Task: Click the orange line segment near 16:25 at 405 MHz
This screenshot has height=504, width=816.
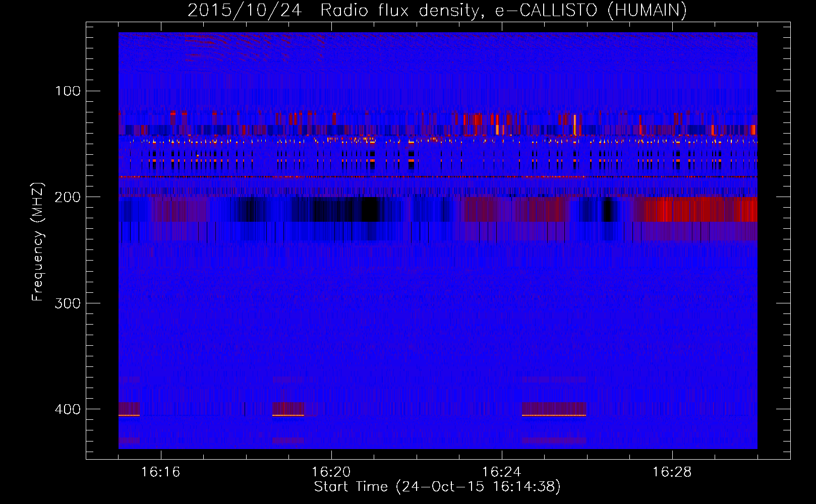Action: 554,415
